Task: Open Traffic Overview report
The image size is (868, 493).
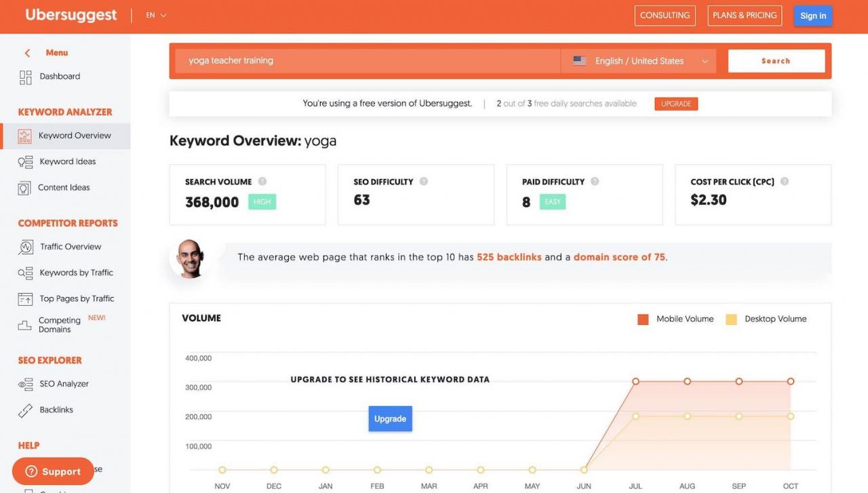Action: click(x=71, y=246)
